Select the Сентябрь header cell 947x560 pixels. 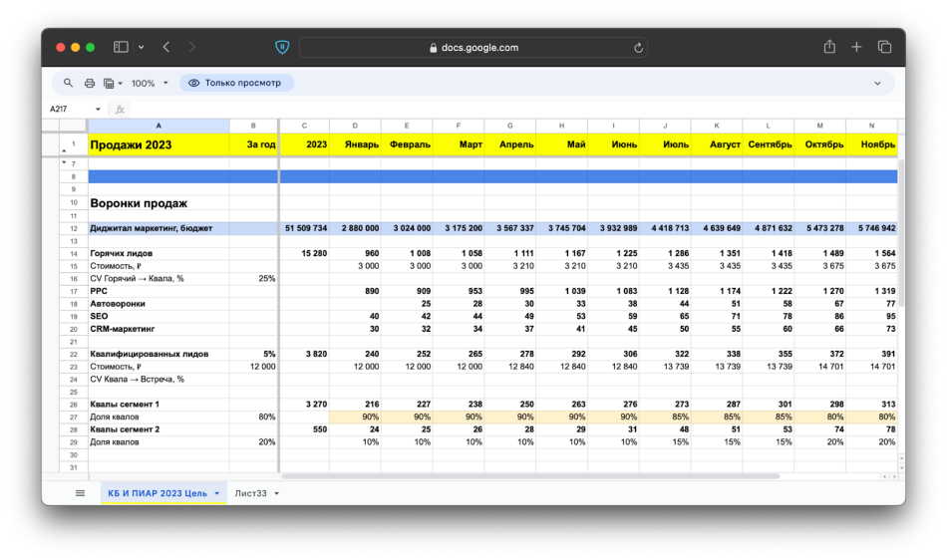click(769, 144)
